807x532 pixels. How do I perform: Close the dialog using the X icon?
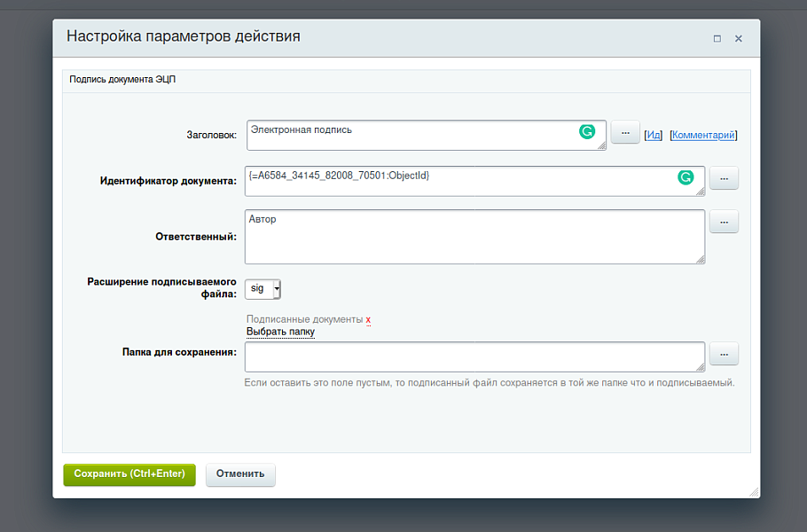738,38
